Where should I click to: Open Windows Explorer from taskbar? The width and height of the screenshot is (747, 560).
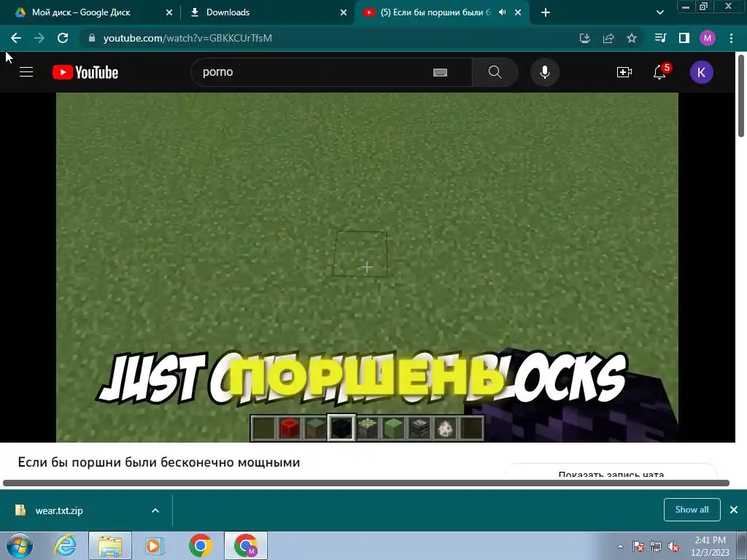click(x=110, y=545)
